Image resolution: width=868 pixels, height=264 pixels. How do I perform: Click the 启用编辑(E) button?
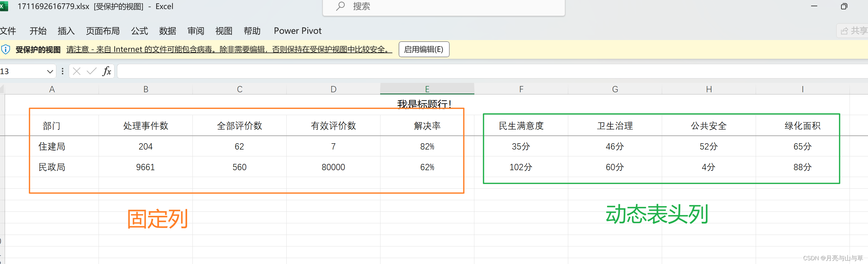click(x=424, y=49)
